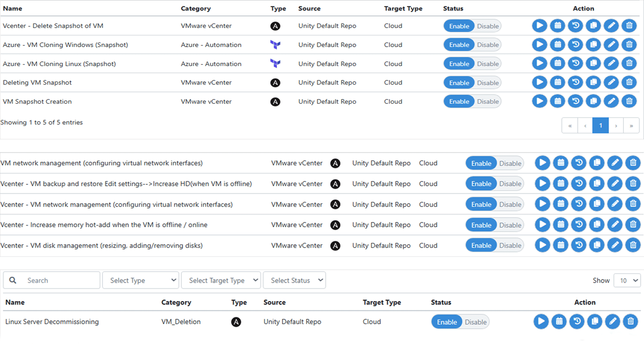Image resolution: width=644 pixels, height=344 pixels.
Task: Enable Vcenter VM disk management workflow
Action: (481, 245)
